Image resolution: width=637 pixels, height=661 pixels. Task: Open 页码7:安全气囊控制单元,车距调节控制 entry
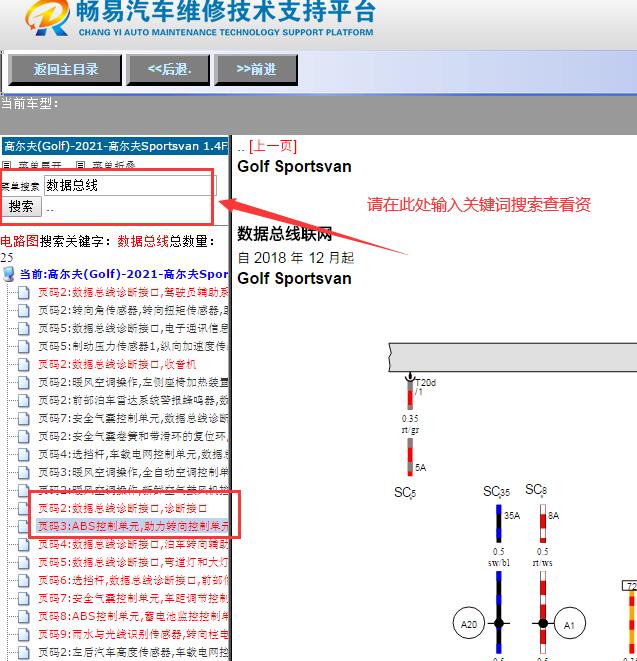point(133,598)
